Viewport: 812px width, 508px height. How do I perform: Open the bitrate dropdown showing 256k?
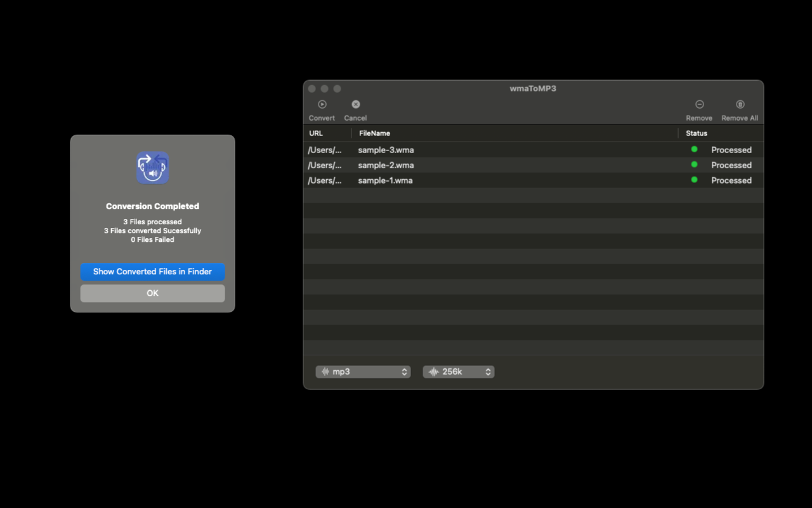click(459, 371)
